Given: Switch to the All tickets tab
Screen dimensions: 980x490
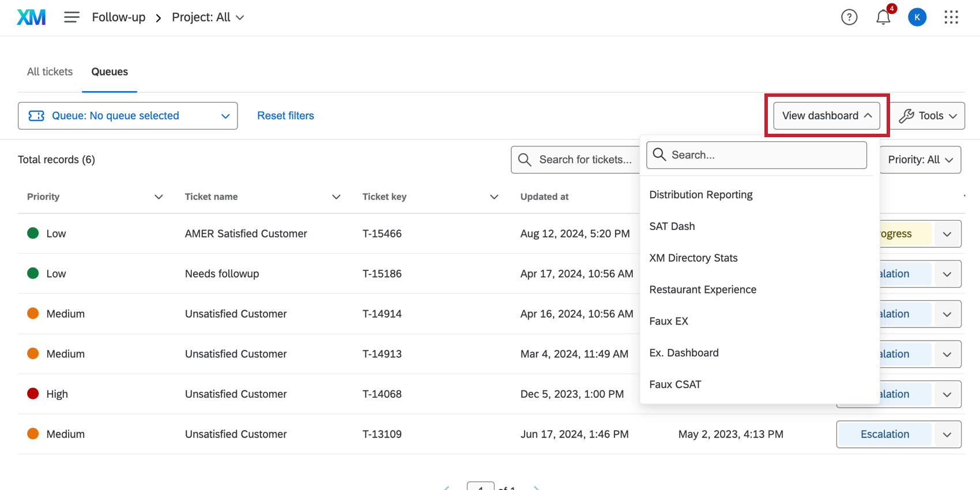Looking at the screenshot, I should coord(50,71).
